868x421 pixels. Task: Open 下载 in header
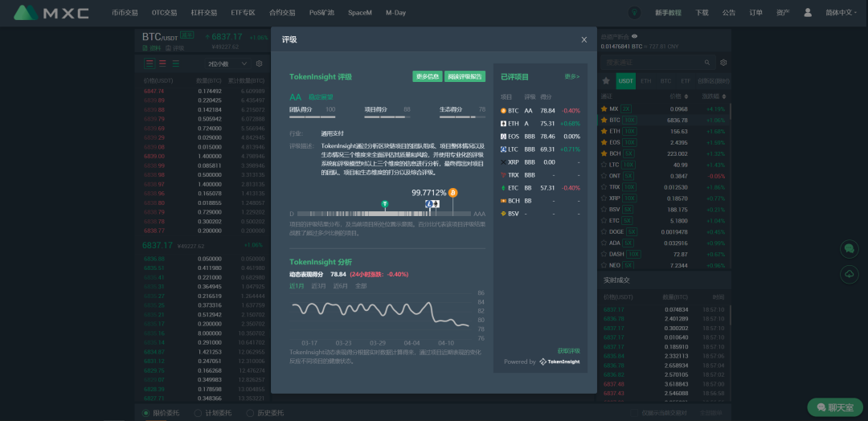(702, 13)
